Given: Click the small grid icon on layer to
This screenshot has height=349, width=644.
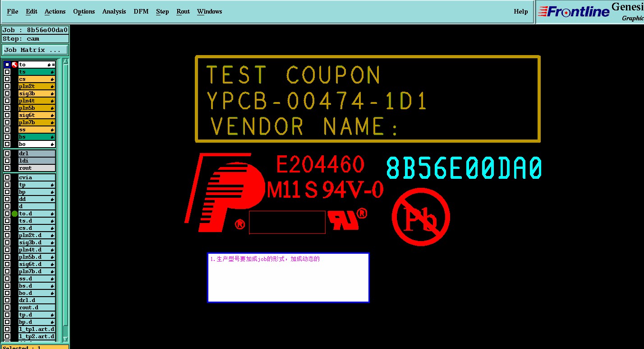Looking at the screenshot, I should point(54,65).
